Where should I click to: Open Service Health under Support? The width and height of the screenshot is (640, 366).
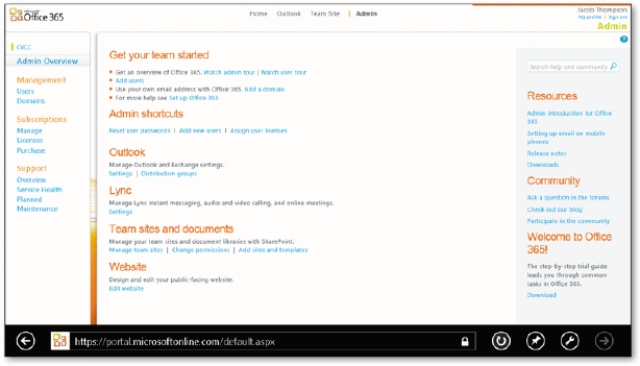pos(39,189)
